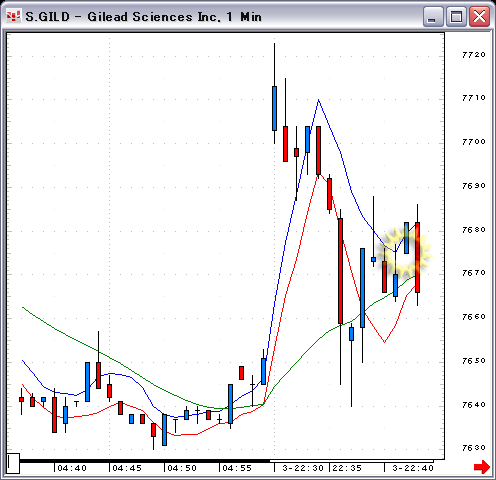Click the 04:40 time axis marker

click(x=72, y=468)
